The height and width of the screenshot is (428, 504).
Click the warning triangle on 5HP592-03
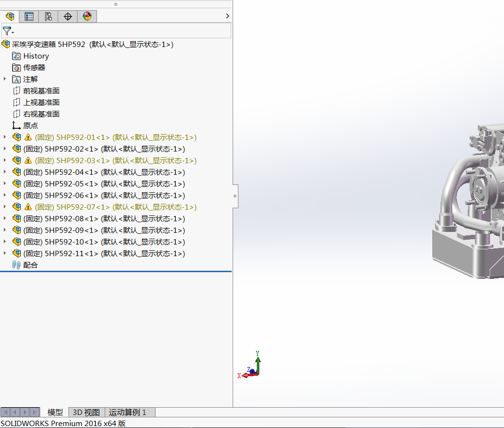point(28,161)
